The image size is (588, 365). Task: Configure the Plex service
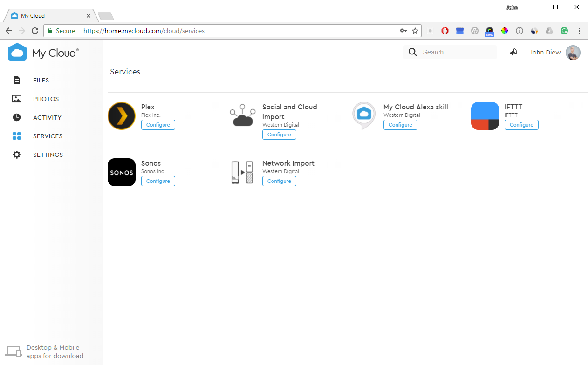[x=158, y=125]
